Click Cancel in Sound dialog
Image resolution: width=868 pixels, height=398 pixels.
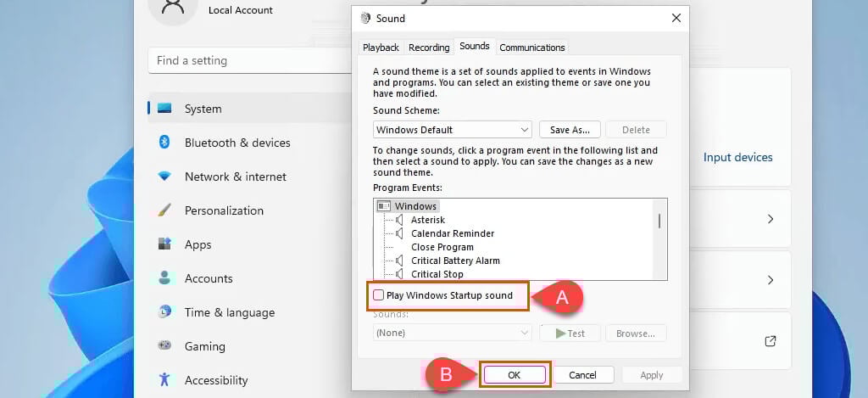point(583,375)
